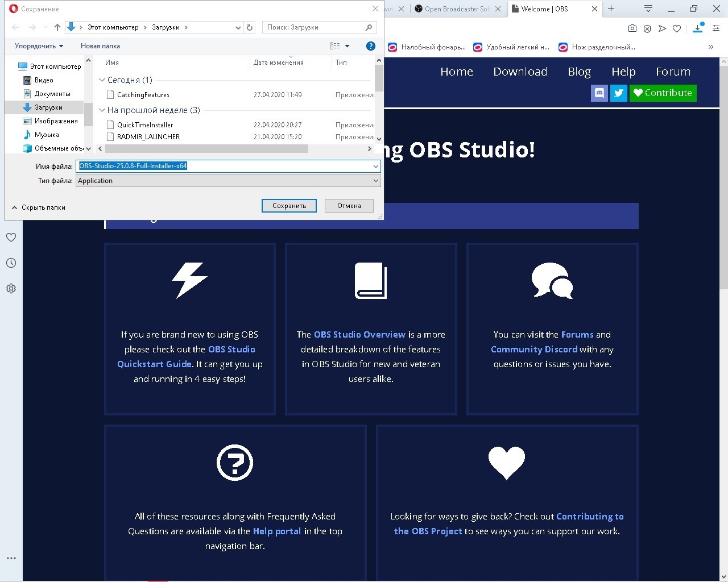728x582 pixels.
Task: Click the file list horizontal scrollbar
Action: [x=206, y=149]
